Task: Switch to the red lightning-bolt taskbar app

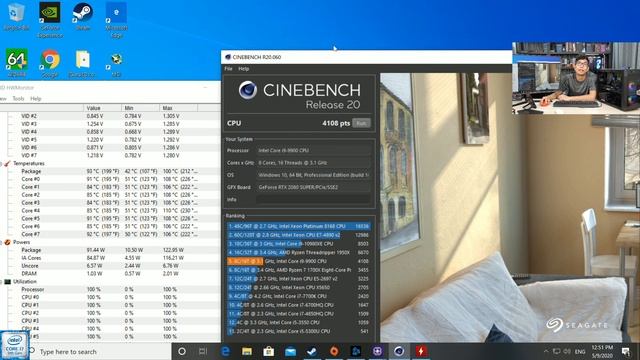Action: [x=421, y=351]
